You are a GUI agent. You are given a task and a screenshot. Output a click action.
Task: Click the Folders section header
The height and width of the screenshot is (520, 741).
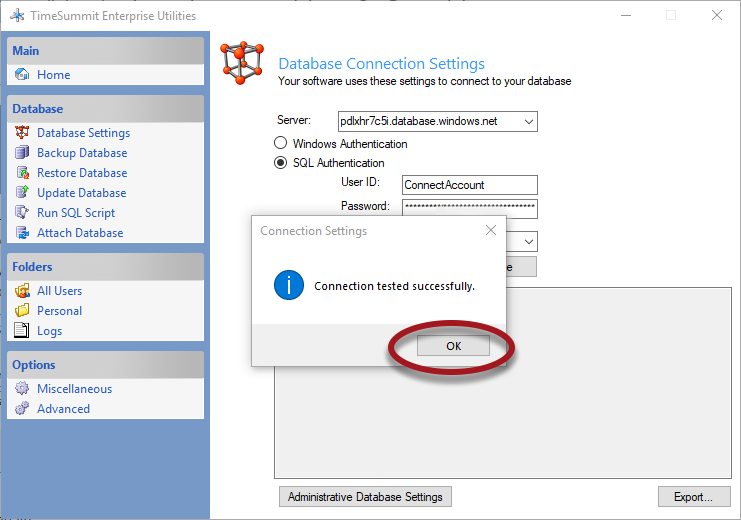pos(105,267)
